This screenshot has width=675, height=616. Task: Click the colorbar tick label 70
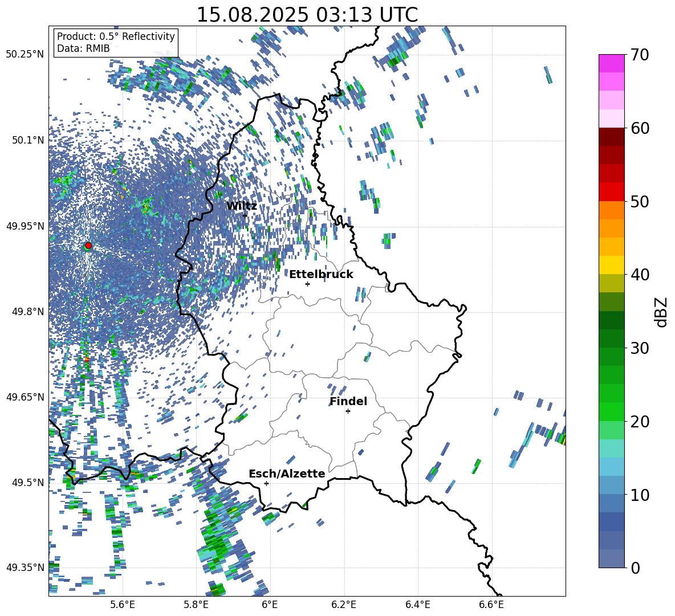pyautogui.click(x=640, y=55)
